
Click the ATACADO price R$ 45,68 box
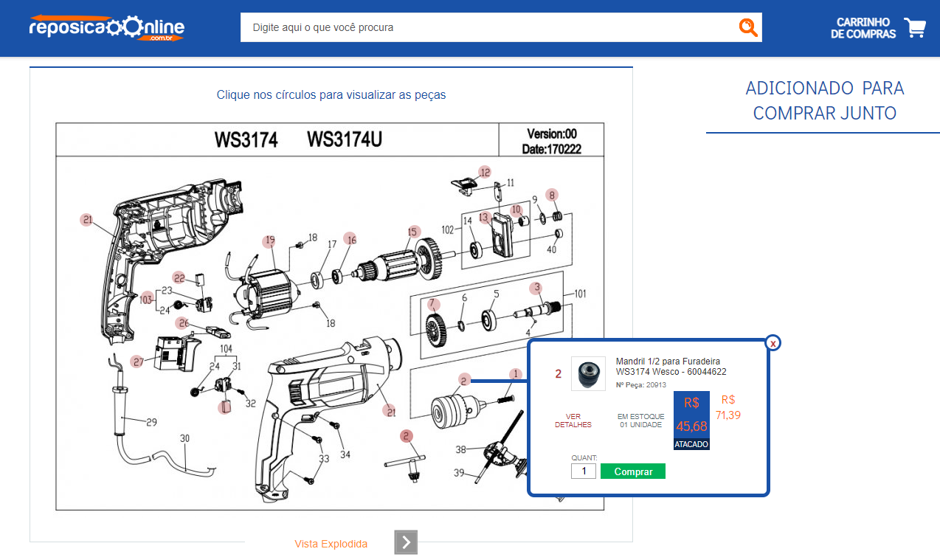pos(691,421)
